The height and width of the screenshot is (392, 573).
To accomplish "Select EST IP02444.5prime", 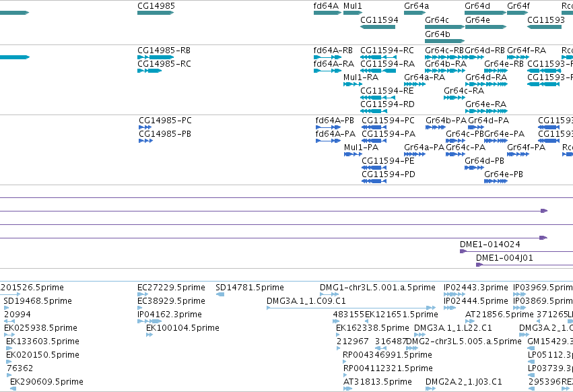I will (450, 308).
